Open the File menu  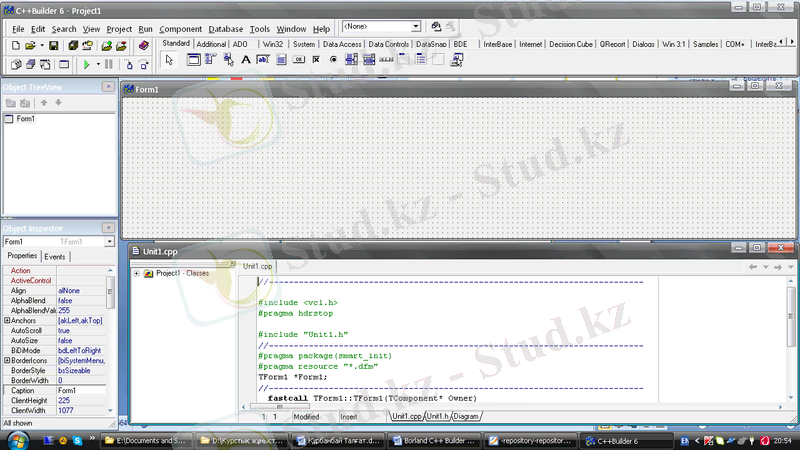tap(18, 29)
